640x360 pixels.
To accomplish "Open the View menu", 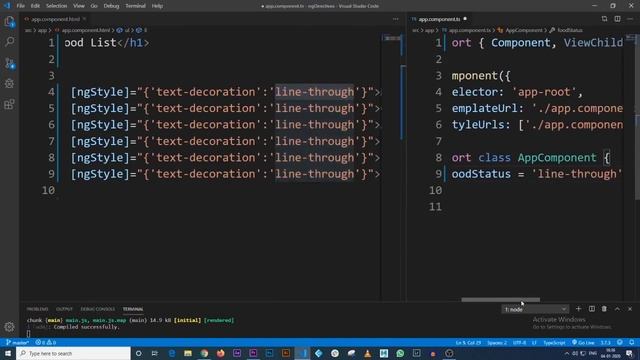I will (x=79, y=6).
